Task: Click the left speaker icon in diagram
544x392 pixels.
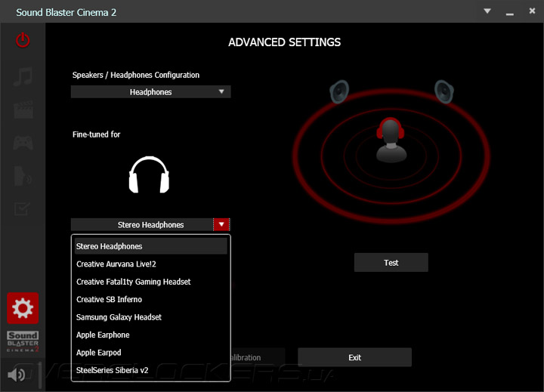Action: pos(339,91)
